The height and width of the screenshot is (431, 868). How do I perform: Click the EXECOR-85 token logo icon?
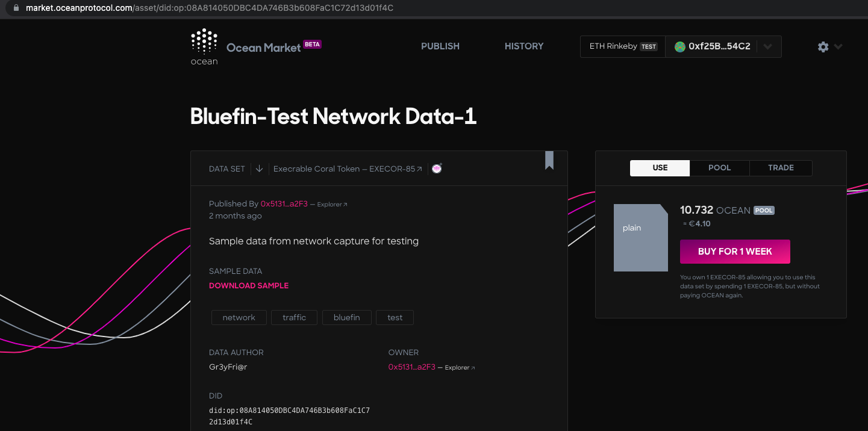click(436, 169)
